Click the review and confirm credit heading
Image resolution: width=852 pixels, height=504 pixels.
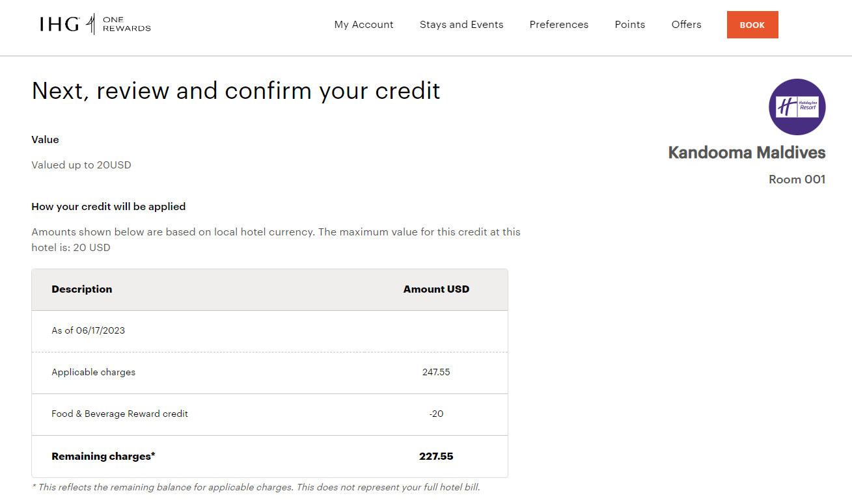[x=235, y=90]
